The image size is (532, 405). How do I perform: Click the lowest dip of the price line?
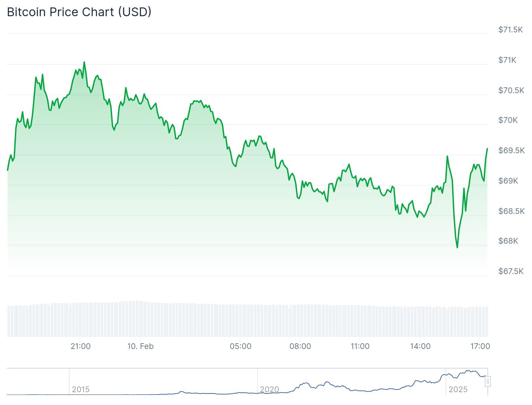457,247
